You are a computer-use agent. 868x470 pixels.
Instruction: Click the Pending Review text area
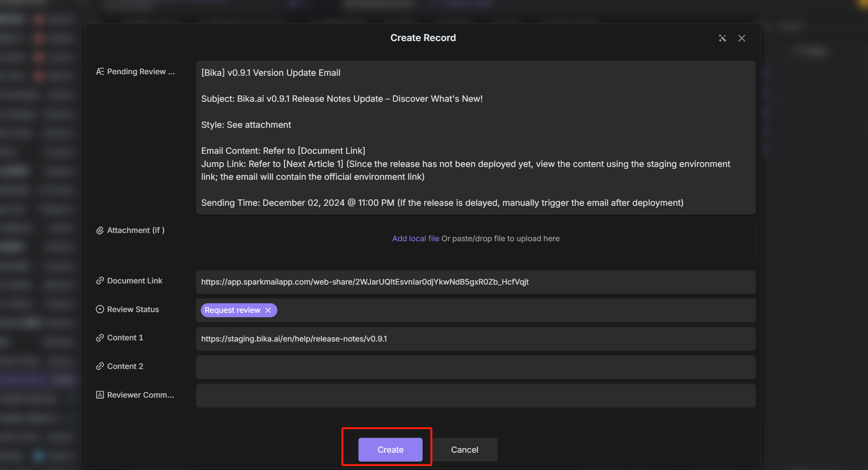[x=475, y=138]
